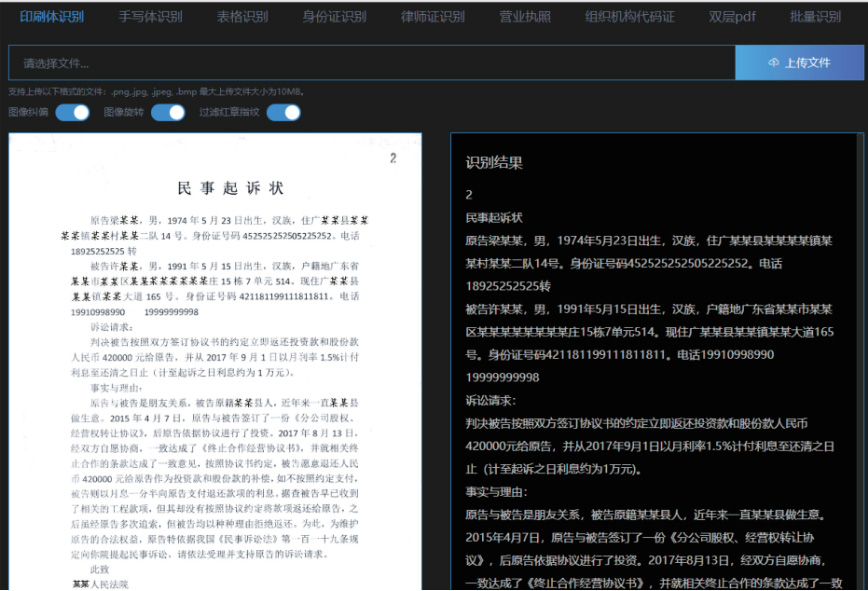The image size is (868, 591).
Task: Switch to the 印刷体识别 tab
Action: click(52, 17)
